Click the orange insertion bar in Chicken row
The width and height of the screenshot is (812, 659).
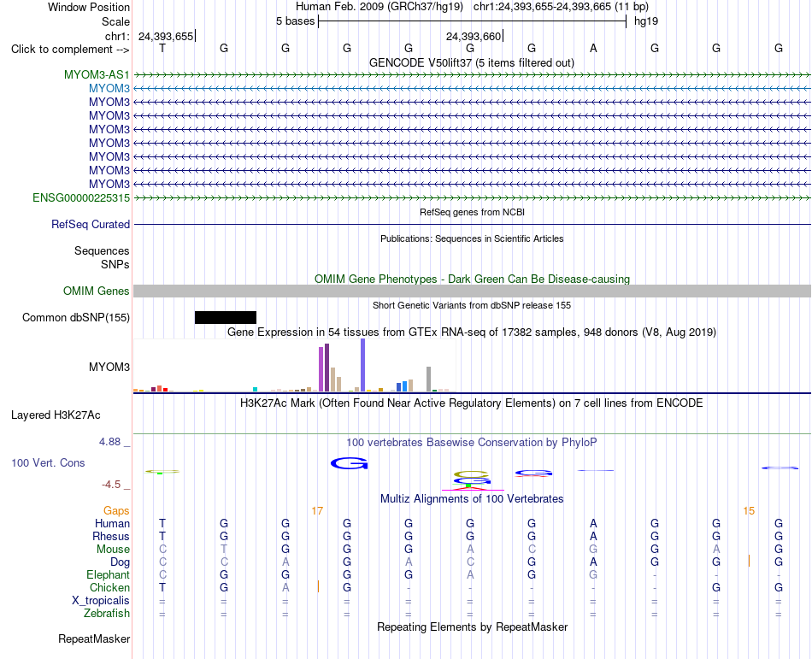tap(318, 586)
